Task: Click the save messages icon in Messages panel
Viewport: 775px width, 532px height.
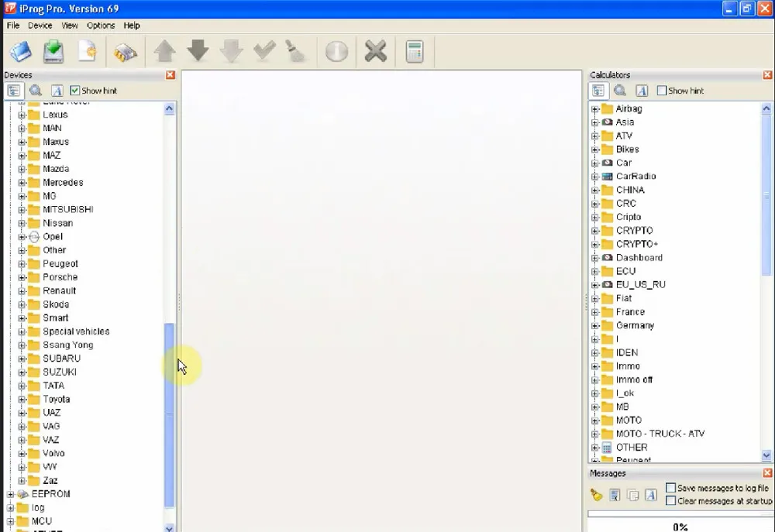Action: (615, 495)
